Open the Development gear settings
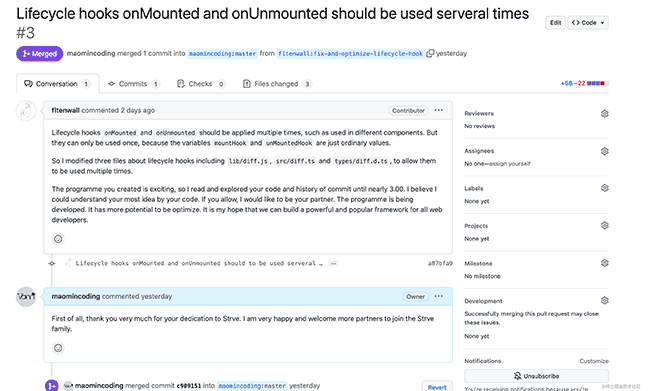The image size is (650, 391). pos(604,300)
